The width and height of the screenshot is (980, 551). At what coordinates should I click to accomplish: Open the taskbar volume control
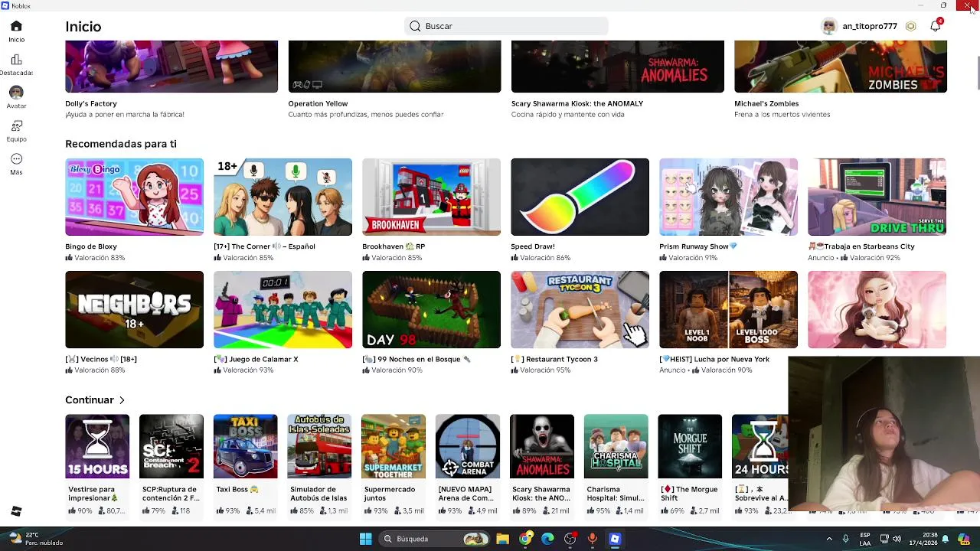coord(897,539)
